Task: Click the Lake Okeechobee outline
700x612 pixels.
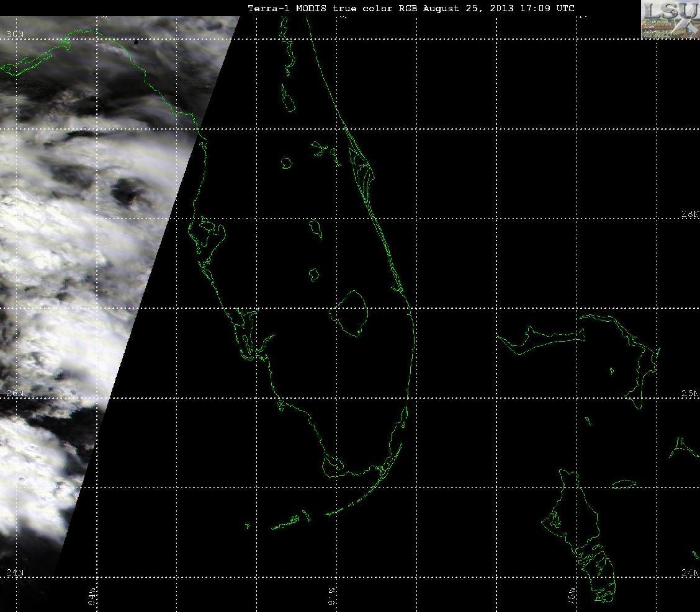Action: [351, 313]
